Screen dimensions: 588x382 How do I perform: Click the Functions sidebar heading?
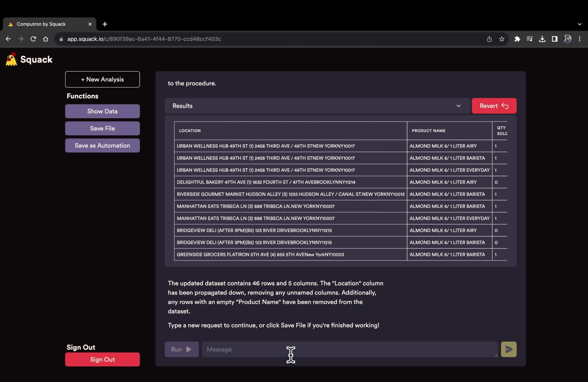(82, 96)
